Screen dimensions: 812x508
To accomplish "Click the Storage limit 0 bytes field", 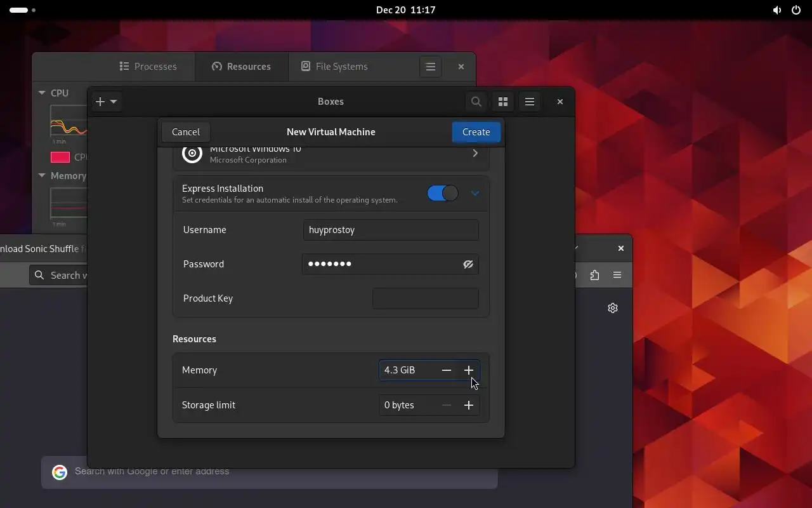I will 407,405.
